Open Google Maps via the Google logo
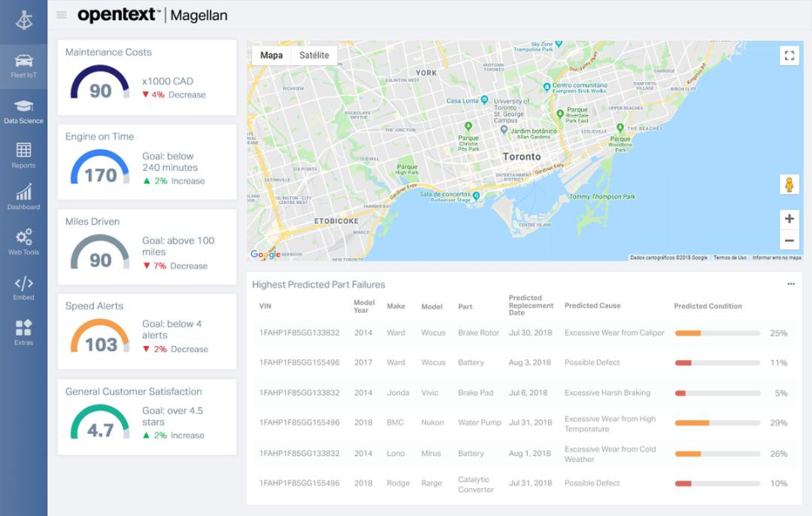This screenshot has width=812, height=516. [x=266, y=254]
